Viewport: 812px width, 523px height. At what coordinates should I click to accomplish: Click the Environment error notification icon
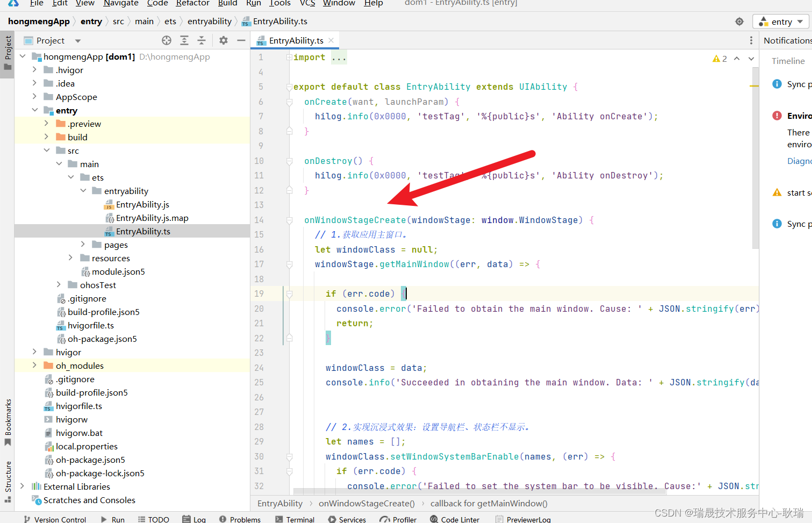777,116
